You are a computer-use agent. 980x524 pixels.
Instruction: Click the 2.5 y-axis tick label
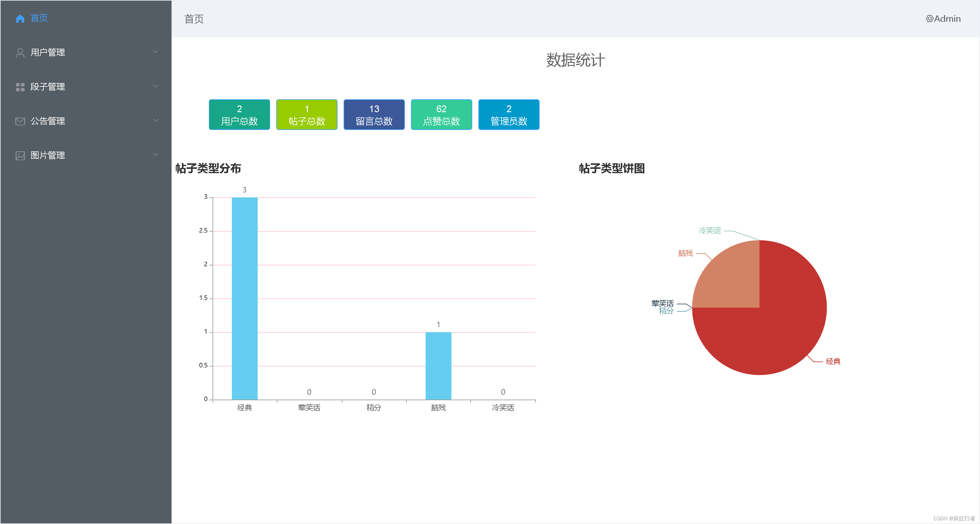203,231
